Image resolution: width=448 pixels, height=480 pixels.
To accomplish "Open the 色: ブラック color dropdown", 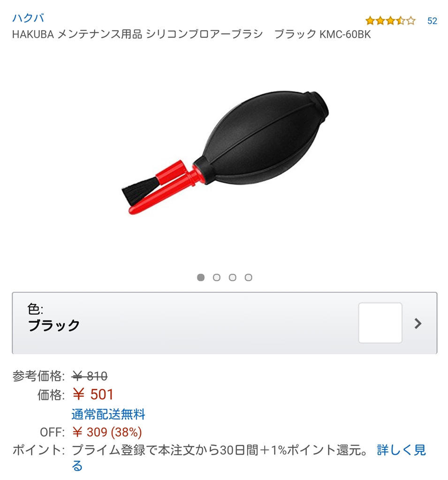I will click(225, 323).
